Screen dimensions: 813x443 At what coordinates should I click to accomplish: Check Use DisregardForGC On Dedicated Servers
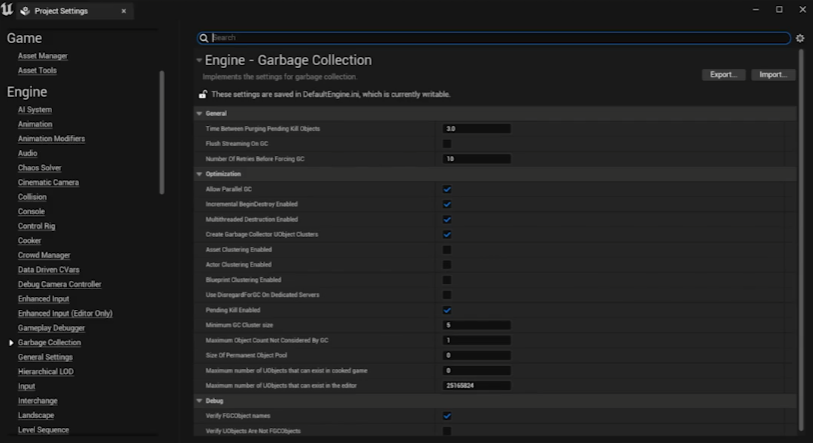pyautogui.click(x=447, y=295)
